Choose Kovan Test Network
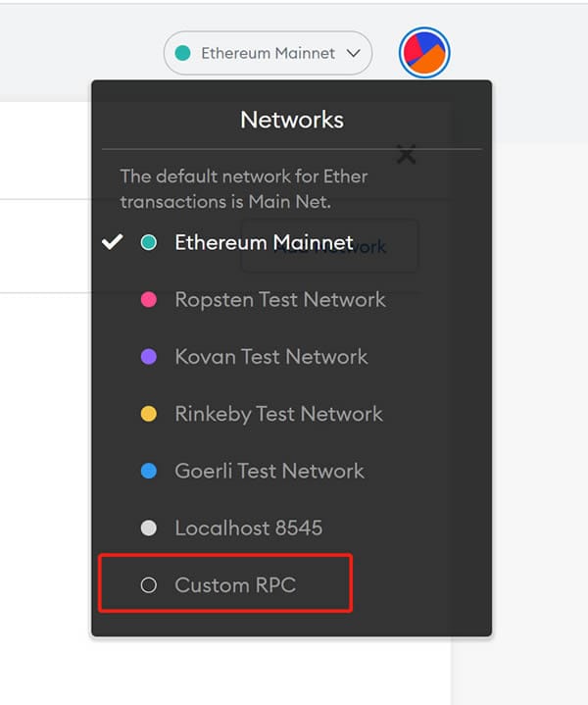This screenshot has height=705, width=588. point(271,357)
